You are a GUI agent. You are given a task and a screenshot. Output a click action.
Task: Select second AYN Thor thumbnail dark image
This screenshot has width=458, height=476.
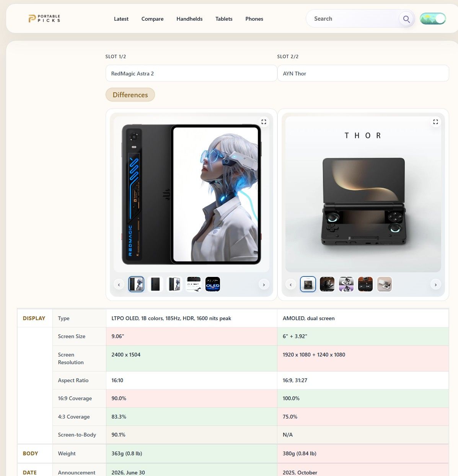[x=327, y=284]
